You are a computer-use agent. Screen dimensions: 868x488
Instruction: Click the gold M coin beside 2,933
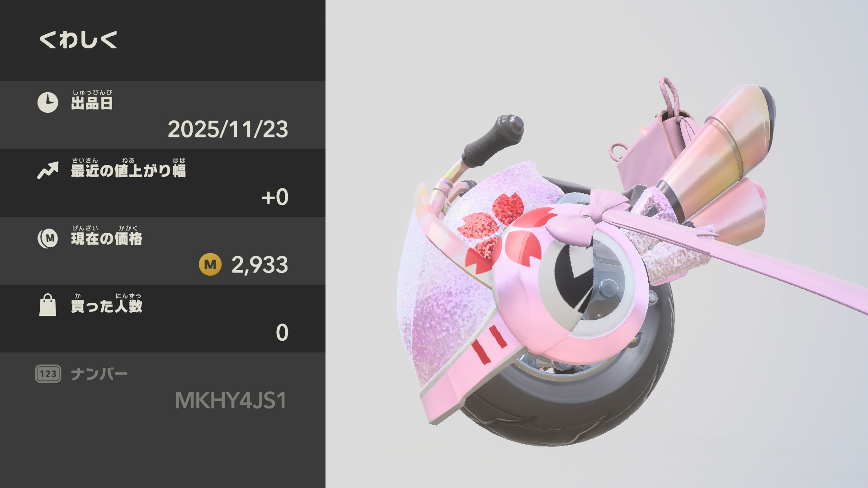tap(210, 264)
